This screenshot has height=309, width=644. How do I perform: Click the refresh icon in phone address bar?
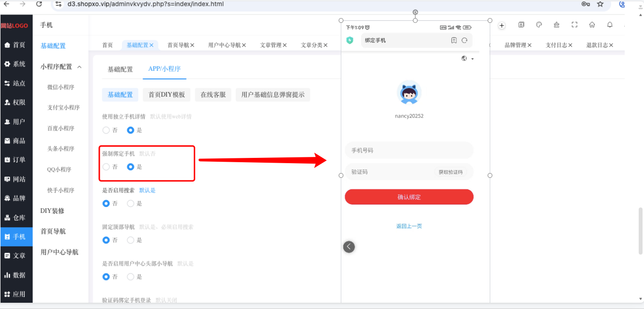(465, 40)
